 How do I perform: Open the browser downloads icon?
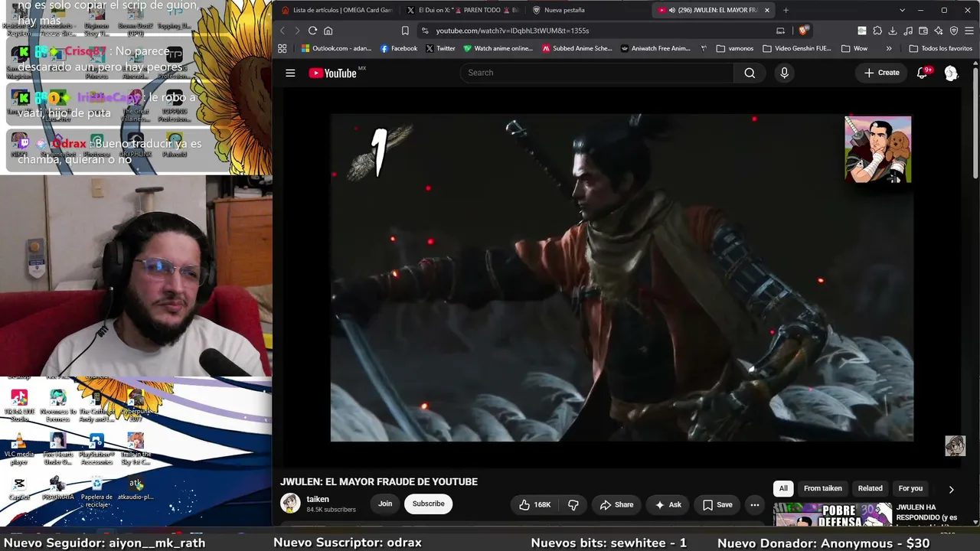[x=893, y=31]
